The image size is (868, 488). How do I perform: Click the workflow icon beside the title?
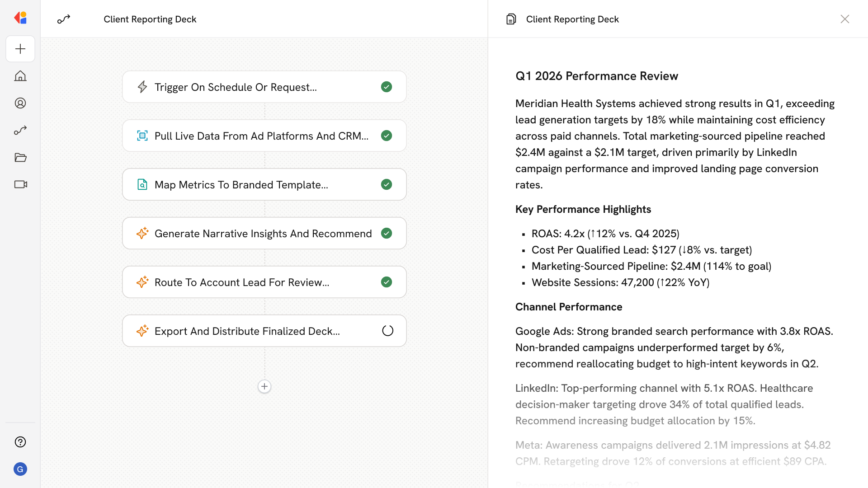pyautogui.click(x=64, y=19)
